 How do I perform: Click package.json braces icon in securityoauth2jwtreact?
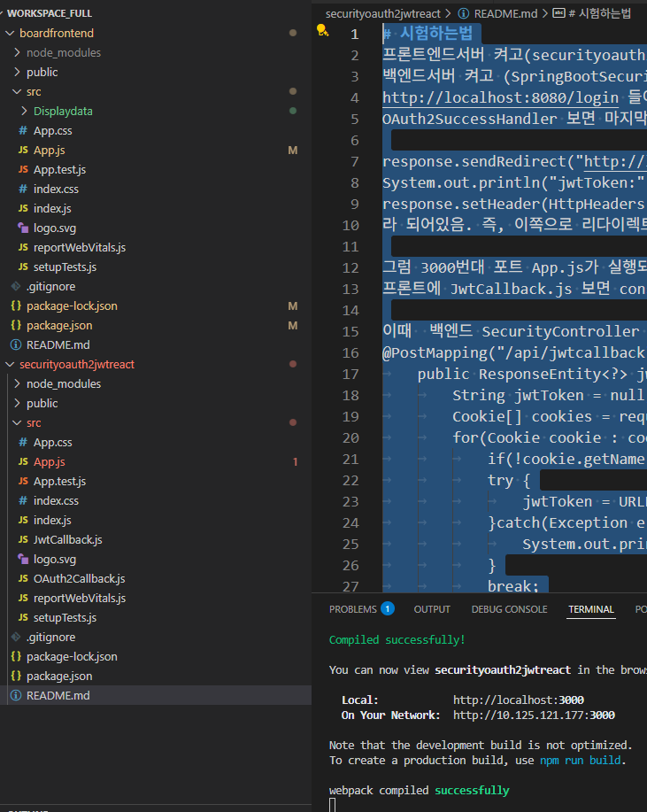[x=16, y=676]
